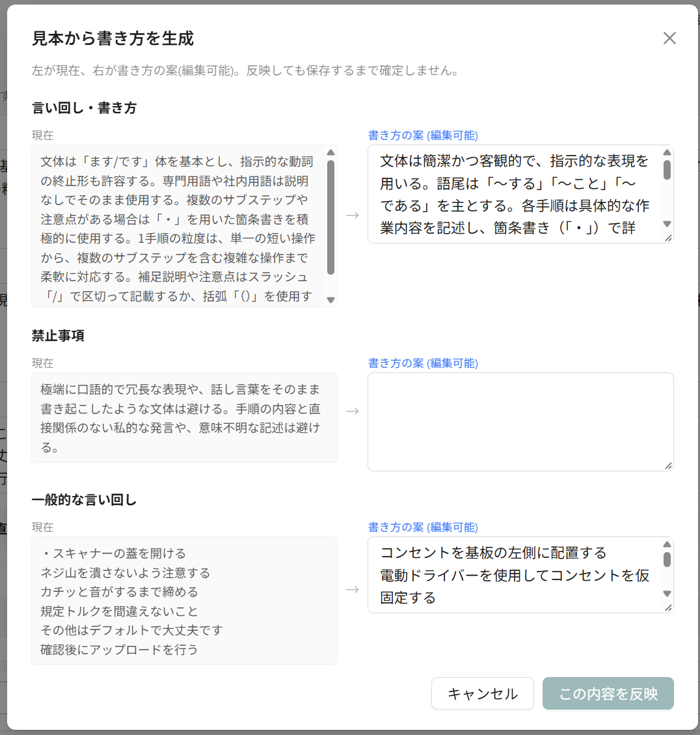Click the line 規定トルクを間違えないこと

click(x=119, y=611)
